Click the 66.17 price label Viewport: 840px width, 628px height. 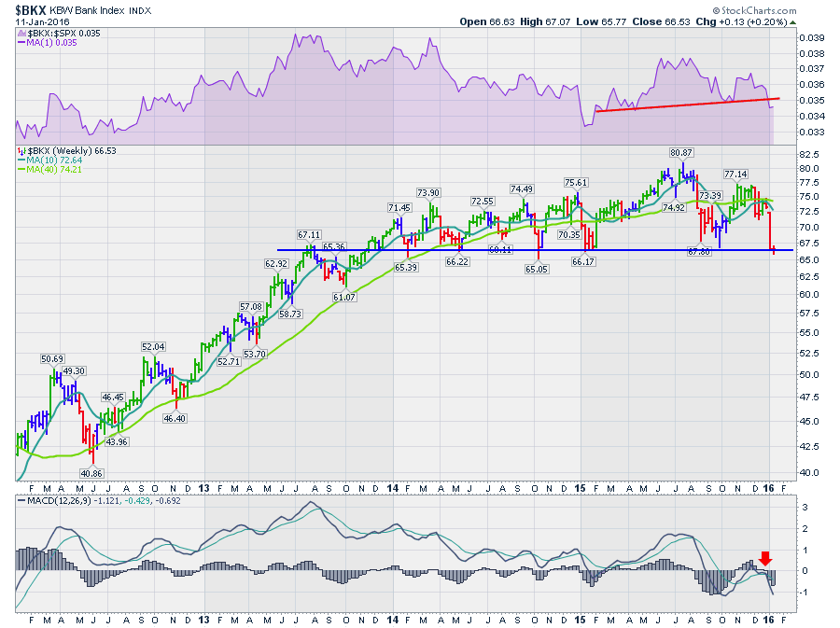point(583,262)
